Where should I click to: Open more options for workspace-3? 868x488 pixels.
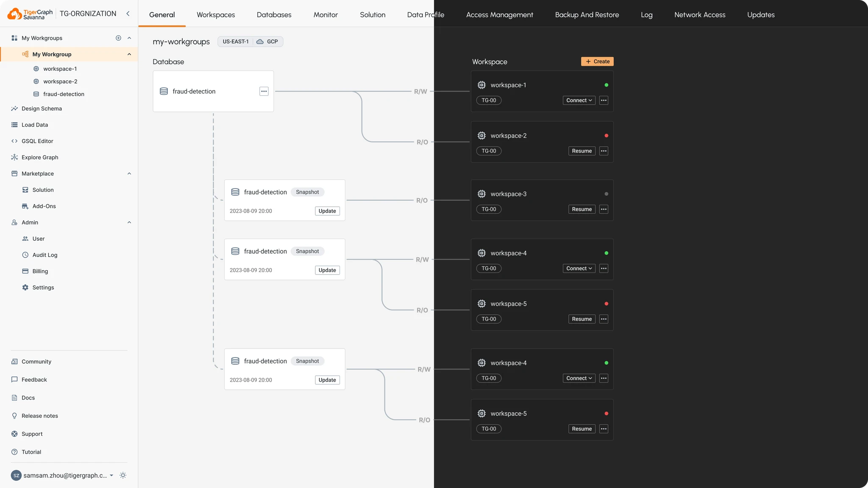point(604,209)
